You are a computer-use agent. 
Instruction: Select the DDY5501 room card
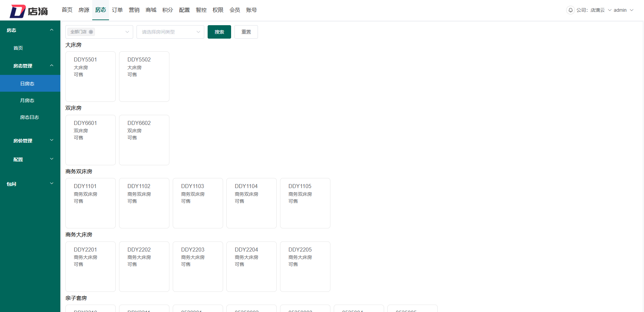tap(90, 76)
